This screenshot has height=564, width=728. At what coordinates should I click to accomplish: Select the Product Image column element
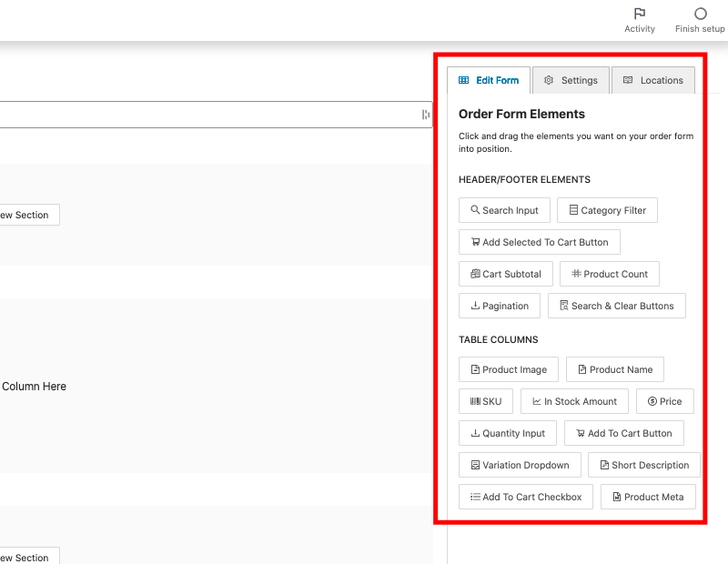508,369
